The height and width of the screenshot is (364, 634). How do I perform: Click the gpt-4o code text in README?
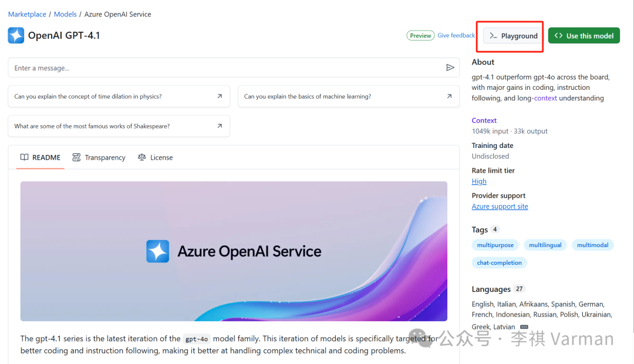[x=197, y=339]
